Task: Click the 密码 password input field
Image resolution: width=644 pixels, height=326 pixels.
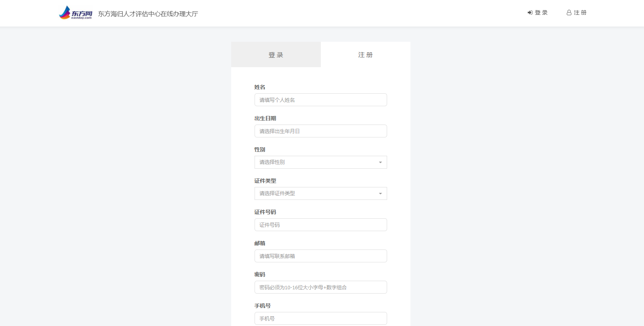Action: pos(320,287)
